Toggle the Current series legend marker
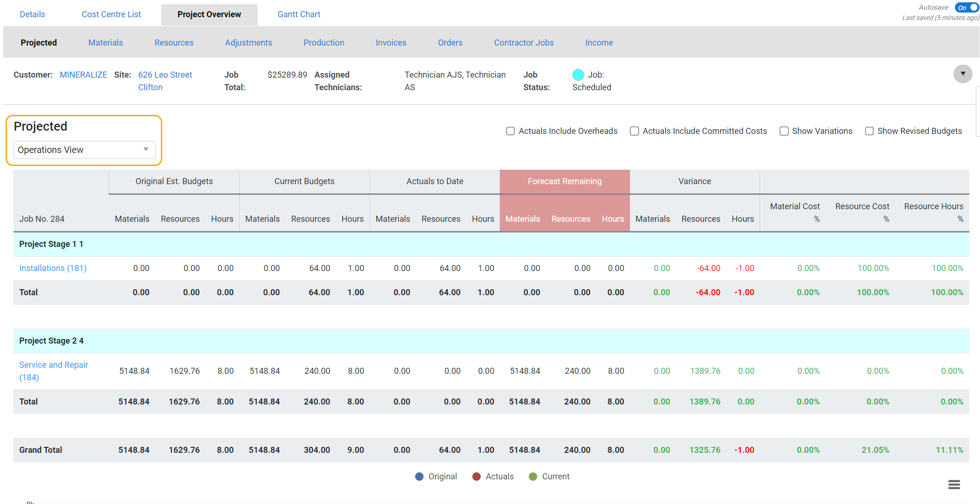980x504 pixels. [533, 477]
